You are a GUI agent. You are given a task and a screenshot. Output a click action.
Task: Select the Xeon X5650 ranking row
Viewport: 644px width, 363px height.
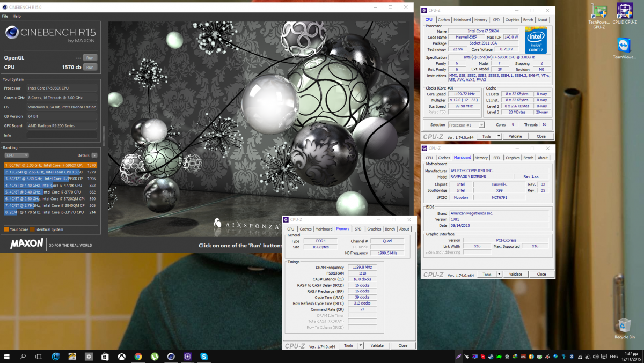click(51, 172)
